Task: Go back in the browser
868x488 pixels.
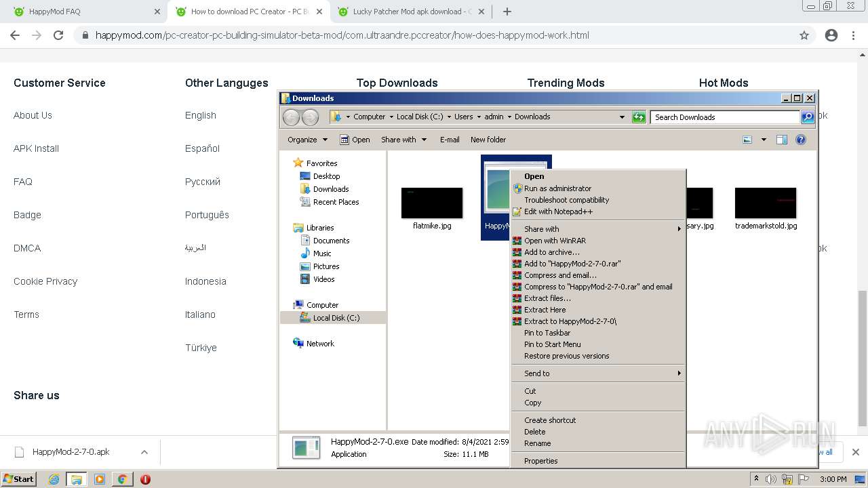Action: coord(15,35)
